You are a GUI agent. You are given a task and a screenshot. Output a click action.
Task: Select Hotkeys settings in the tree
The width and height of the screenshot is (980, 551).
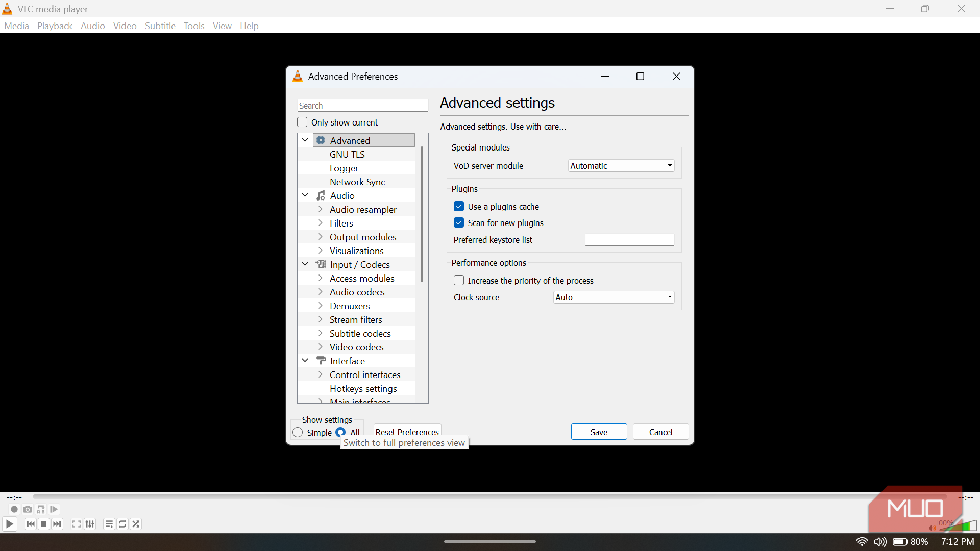pos(363,389)
